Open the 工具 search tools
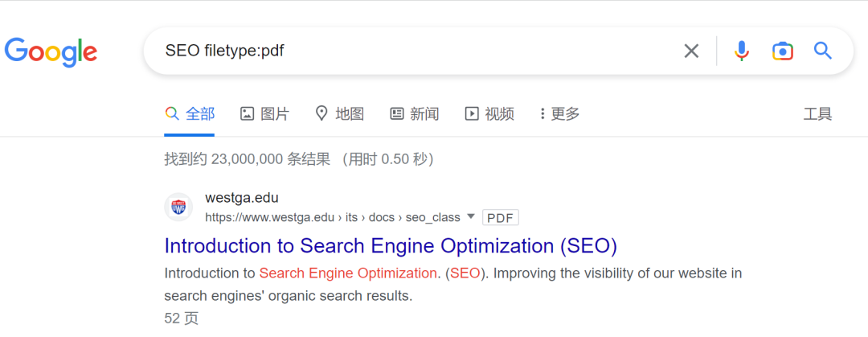This screenshot has height=337, width=868. [x=817, y=114]
